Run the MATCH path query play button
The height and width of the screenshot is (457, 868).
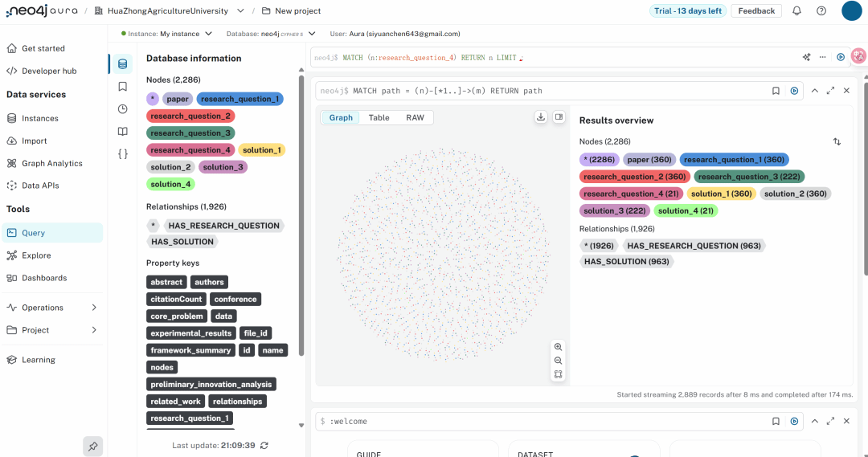point(794,91)
